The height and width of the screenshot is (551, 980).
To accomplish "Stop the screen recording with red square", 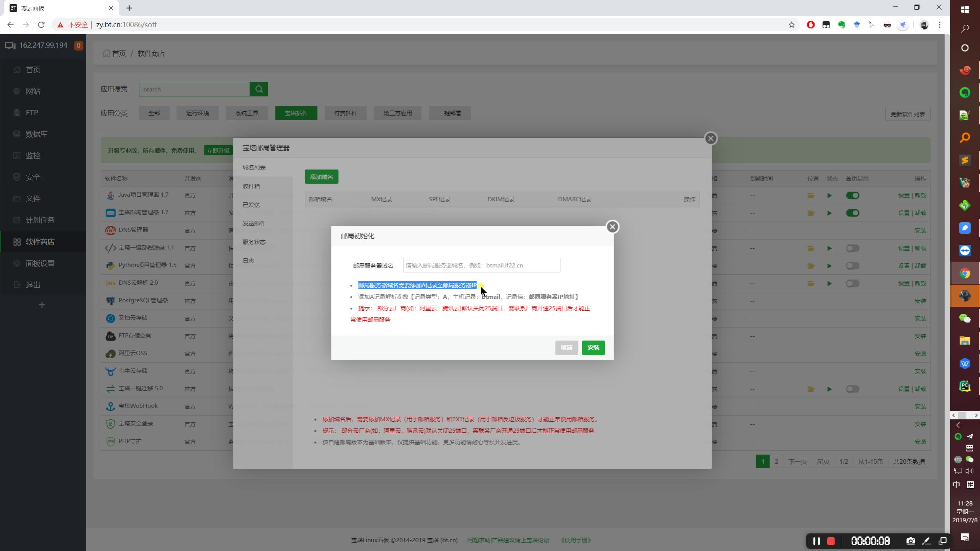I will coord(831,541).
